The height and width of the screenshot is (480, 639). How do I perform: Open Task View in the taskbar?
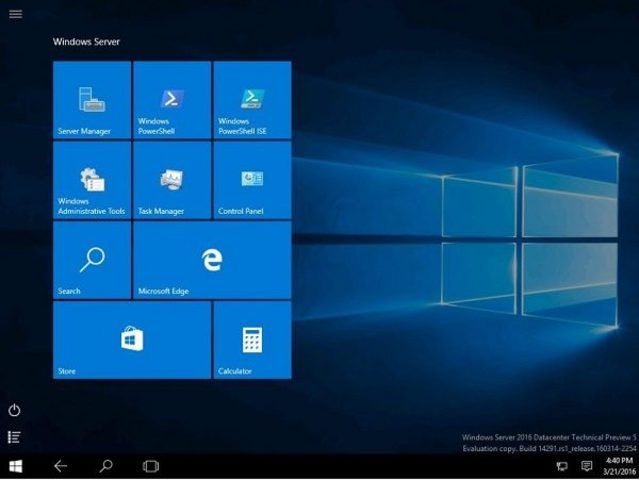tap(151, 466)
